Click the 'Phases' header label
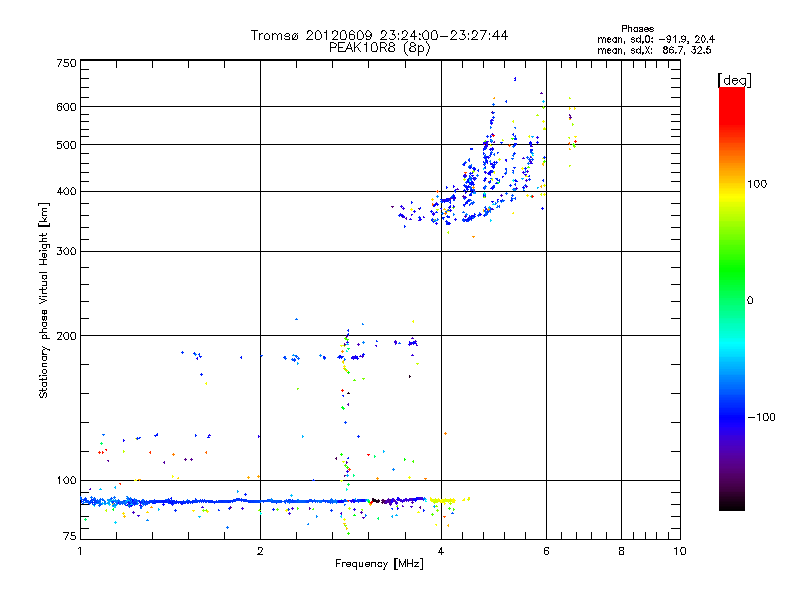This screenshot has width=800, height=600. [x=637, y=29]
